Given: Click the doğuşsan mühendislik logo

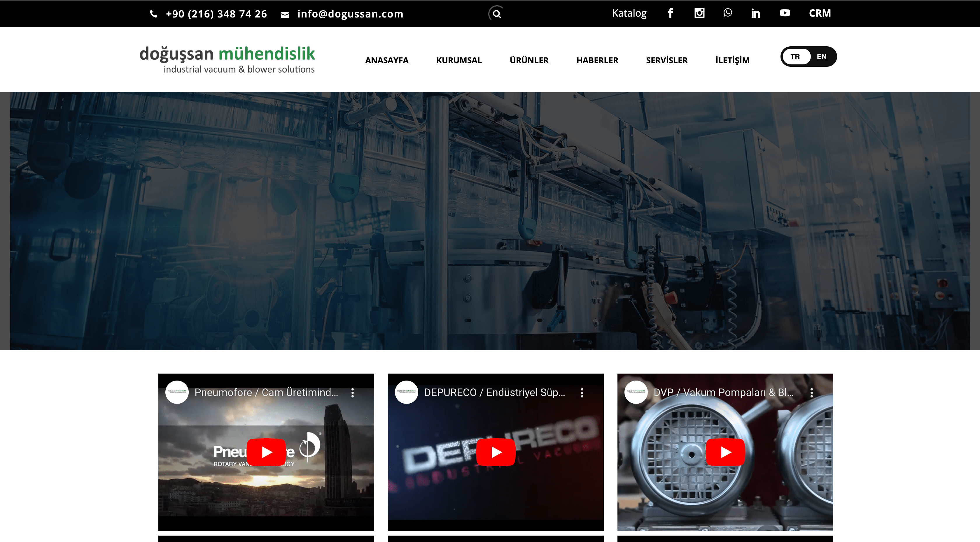Looking at the screenshot, I should 227,59.
